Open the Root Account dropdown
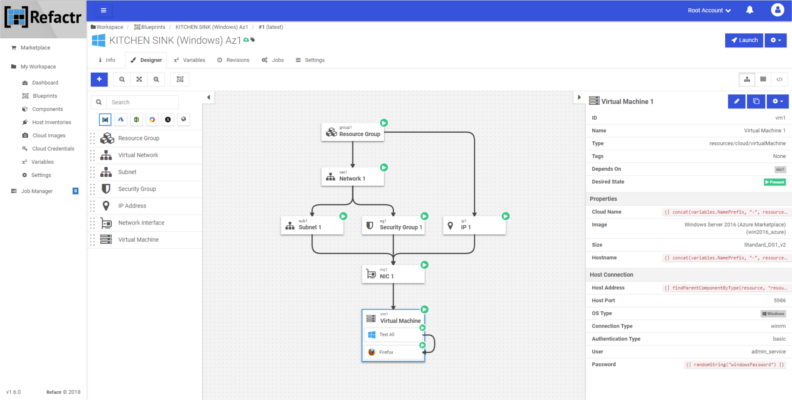 click(709, 10)
